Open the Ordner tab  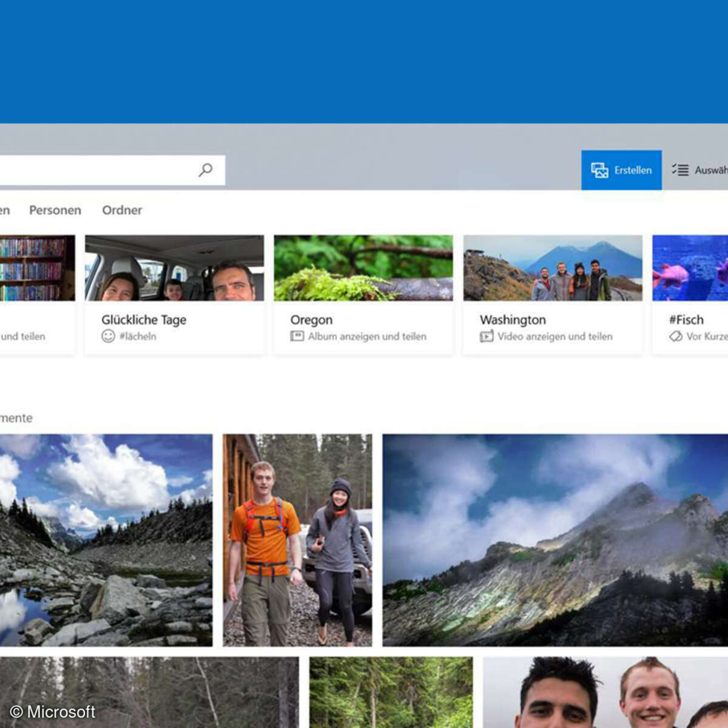(x=123, y=210)
